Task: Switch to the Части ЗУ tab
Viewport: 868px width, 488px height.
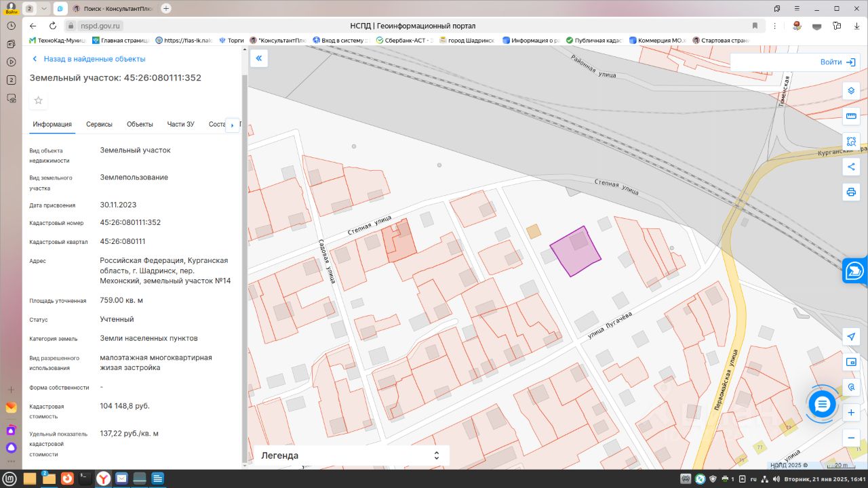Action: [x=180, y=124]
